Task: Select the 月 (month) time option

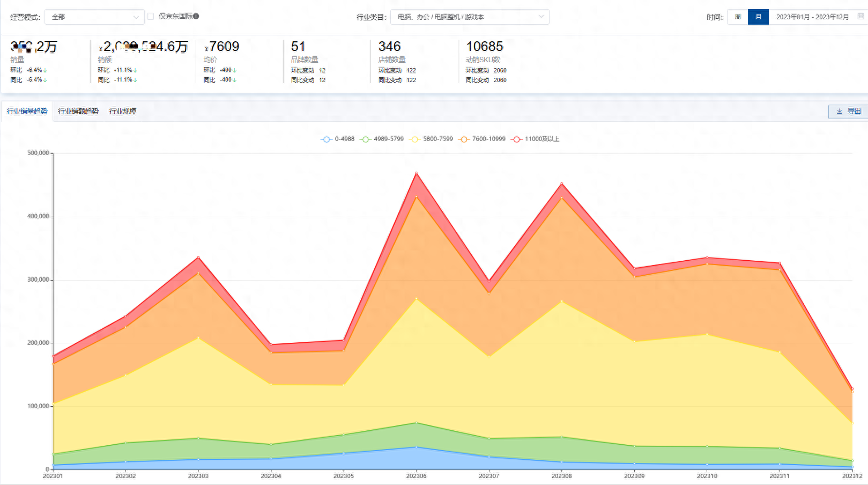Action: click(x=758, y=17)
